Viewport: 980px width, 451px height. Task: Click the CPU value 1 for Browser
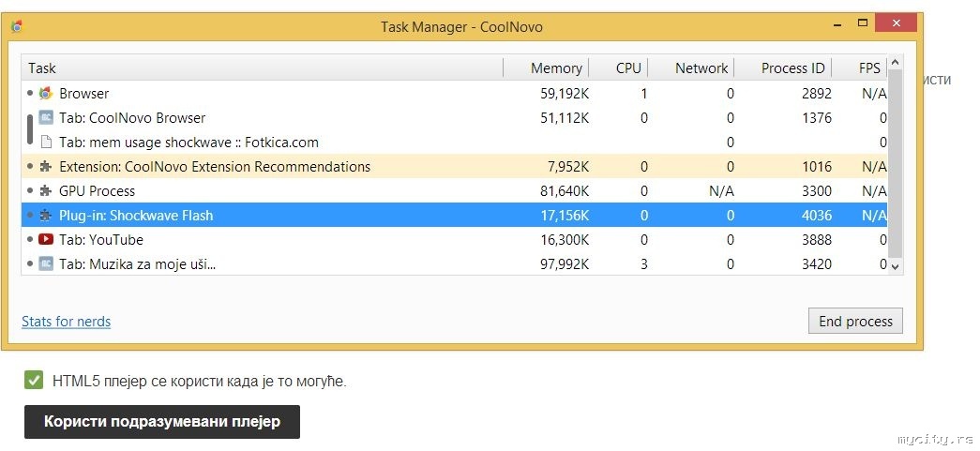[x=643, y=94]
